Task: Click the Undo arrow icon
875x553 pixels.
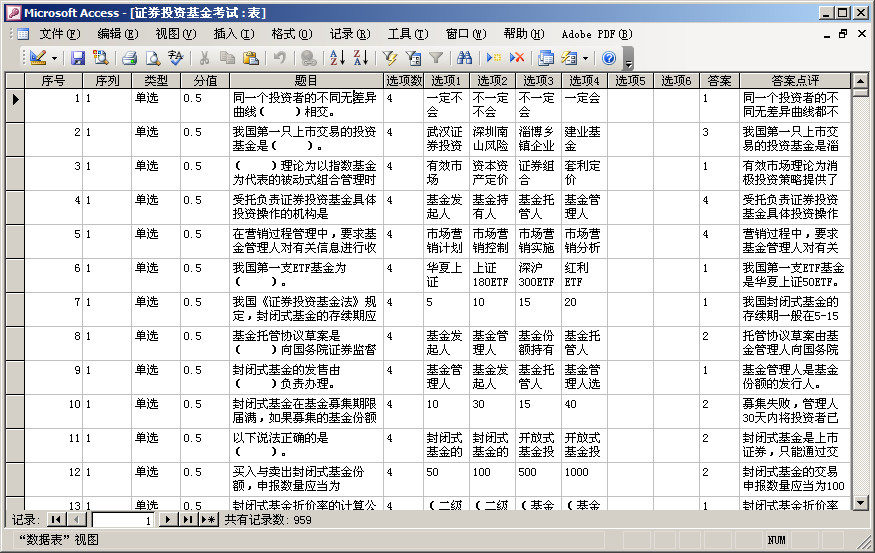Action: [280, 57]
